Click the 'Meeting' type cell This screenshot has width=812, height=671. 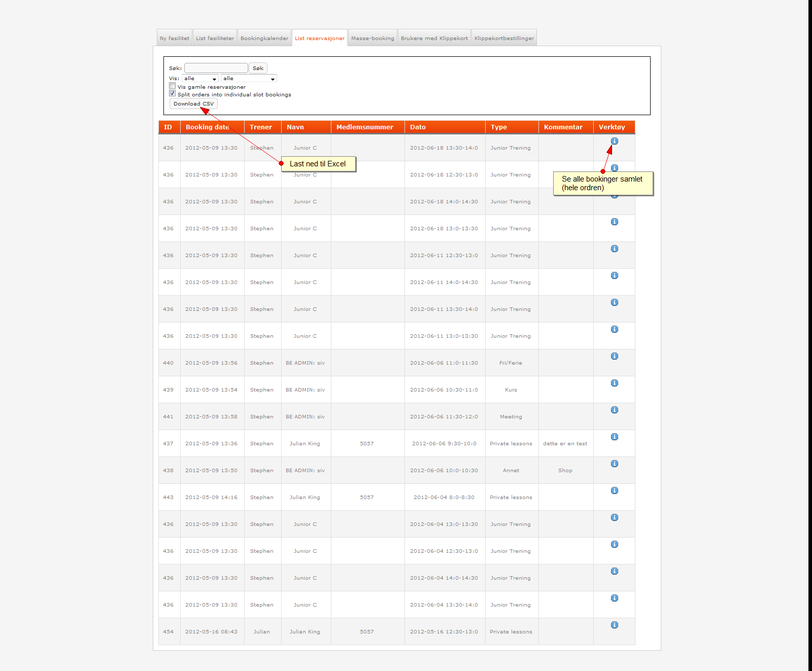coord(511,417)
